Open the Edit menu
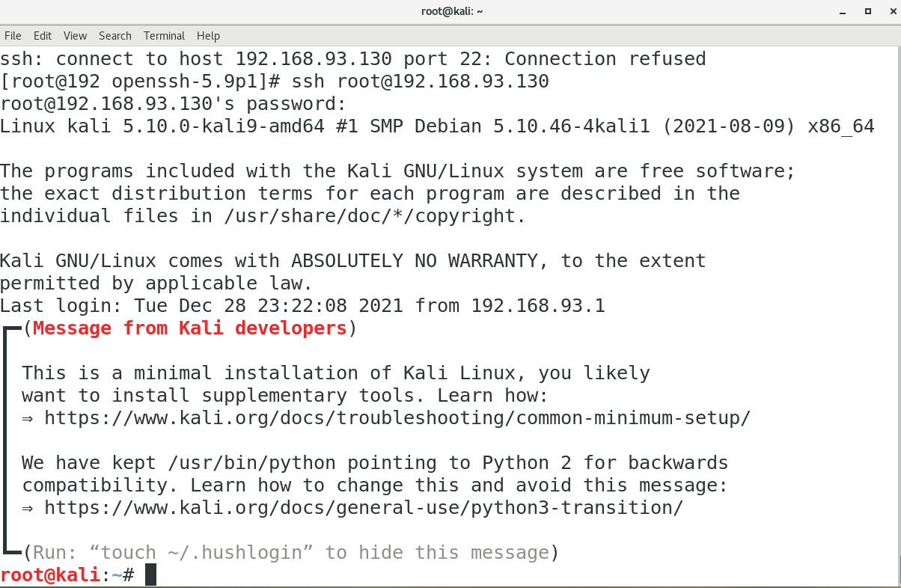 click(43, 36)
